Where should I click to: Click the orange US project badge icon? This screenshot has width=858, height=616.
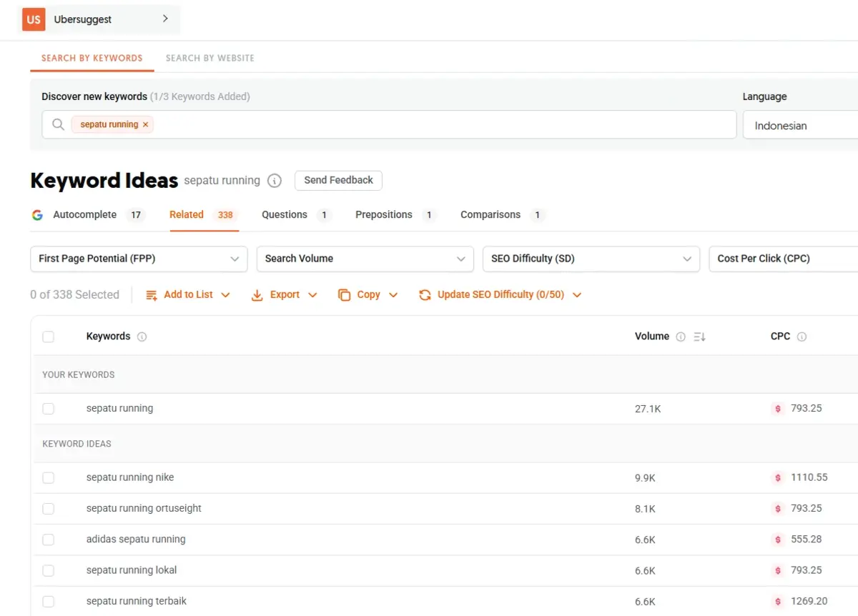pos(34,19)
